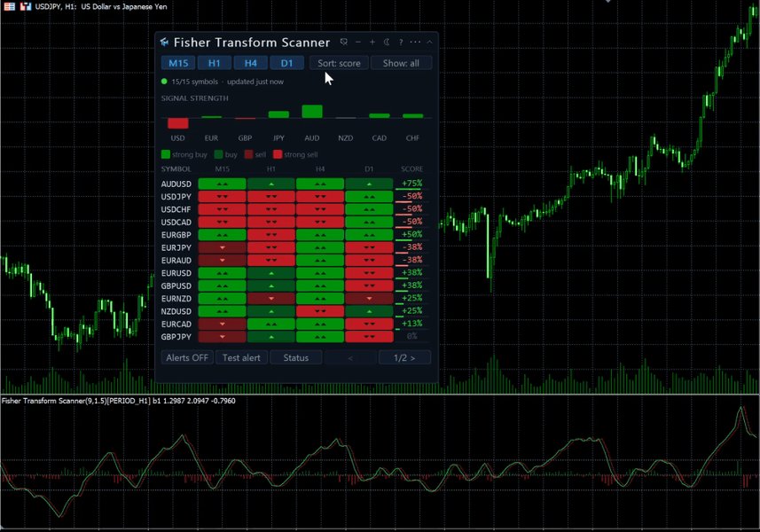760x532 pixels.
Task: Click the sell legend swatch
Action: coord(248,154)
